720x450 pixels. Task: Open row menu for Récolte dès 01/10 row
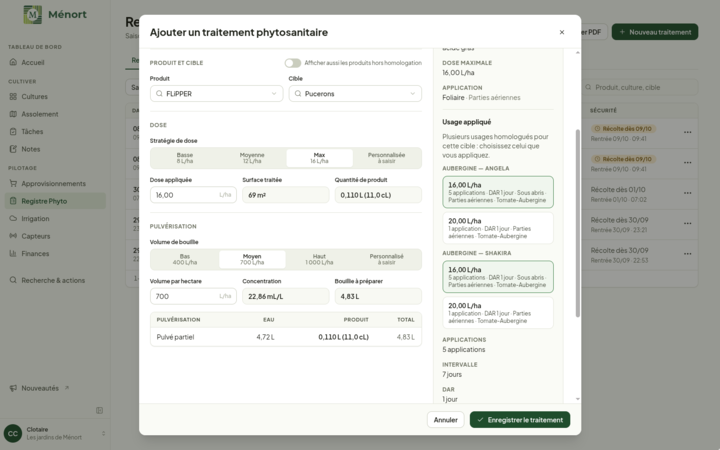[687, 193]
